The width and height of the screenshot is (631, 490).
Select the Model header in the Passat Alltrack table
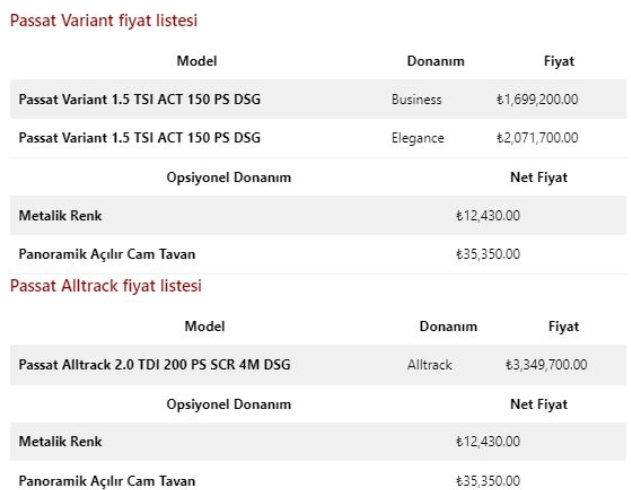click(x=205, y=326)
